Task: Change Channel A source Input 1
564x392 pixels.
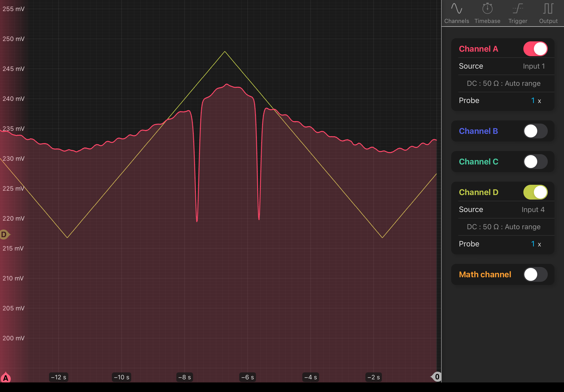Action: click(x=502, y=66)
